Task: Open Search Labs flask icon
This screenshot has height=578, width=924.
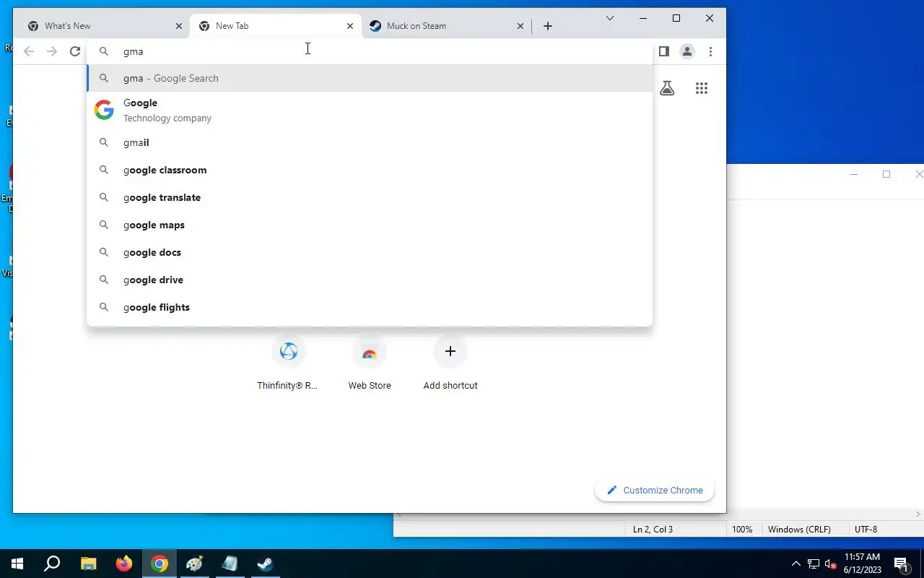Action: pos(667,88)
